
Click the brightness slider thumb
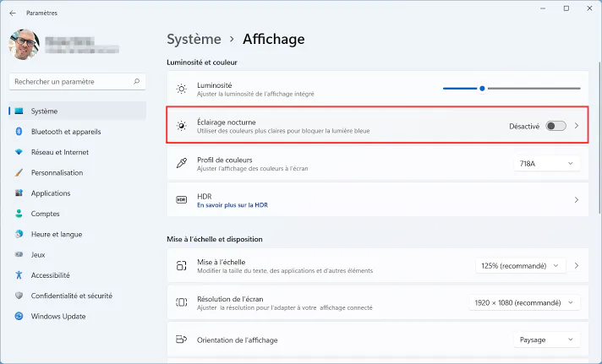[x=482, y=89]
